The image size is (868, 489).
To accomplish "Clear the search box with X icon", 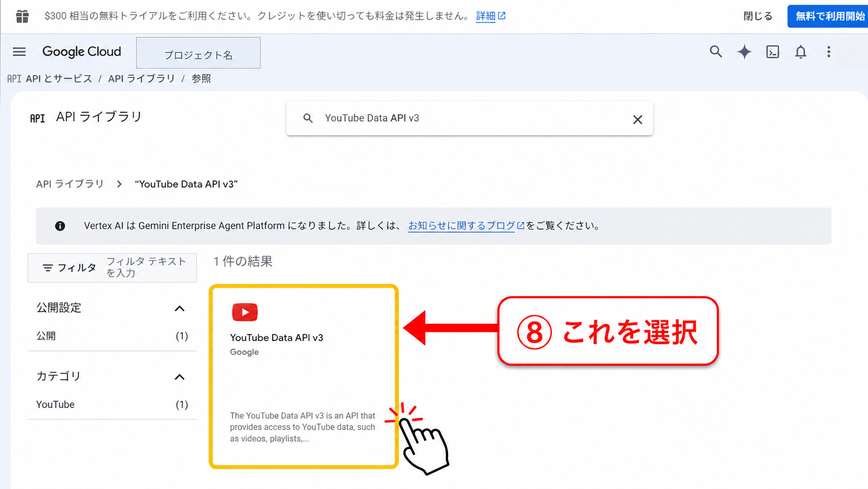I will click(x=638, y=120).
